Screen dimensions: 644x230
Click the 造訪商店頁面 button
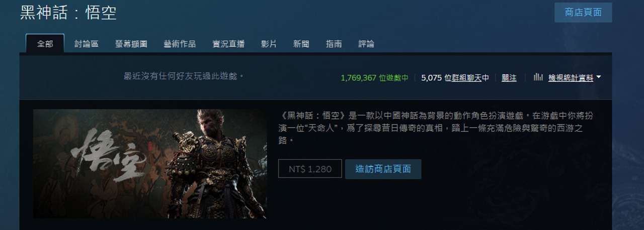pyautogui.click(x=383, y=169)
